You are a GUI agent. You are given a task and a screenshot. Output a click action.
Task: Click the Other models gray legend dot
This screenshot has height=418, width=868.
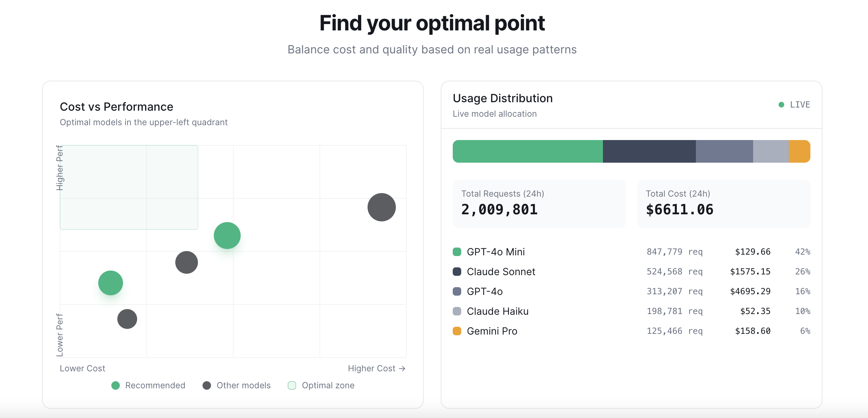(x=207, y=385)
